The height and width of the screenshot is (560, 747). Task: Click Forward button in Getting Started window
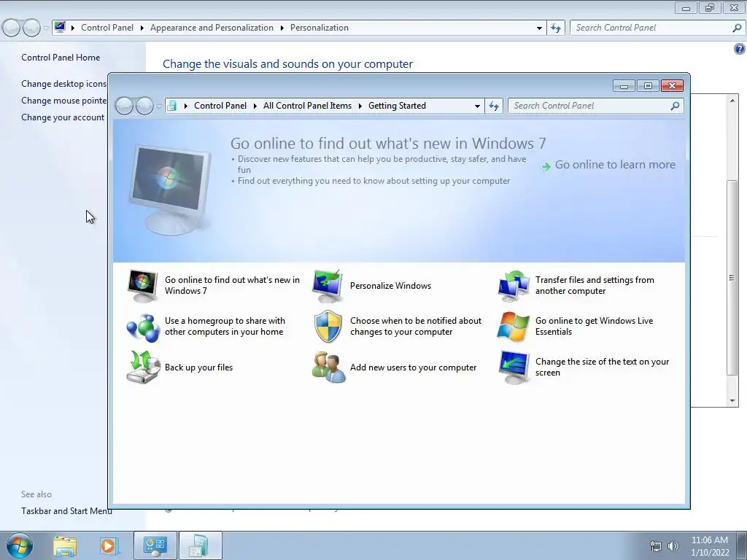[x=145, y=106]
